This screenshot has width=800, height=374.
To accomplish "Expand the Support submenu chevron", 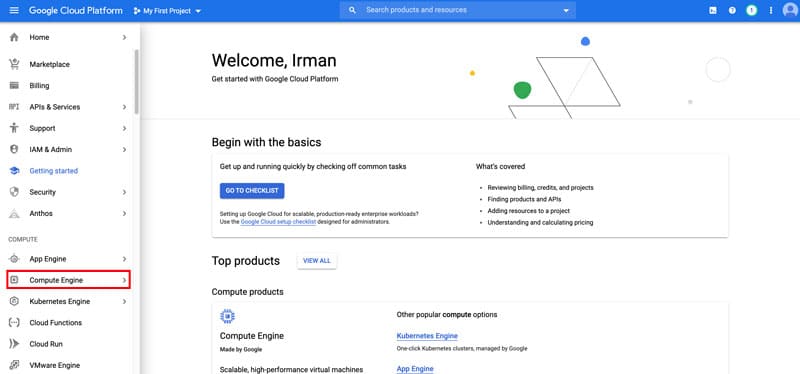I will [124, 129].
